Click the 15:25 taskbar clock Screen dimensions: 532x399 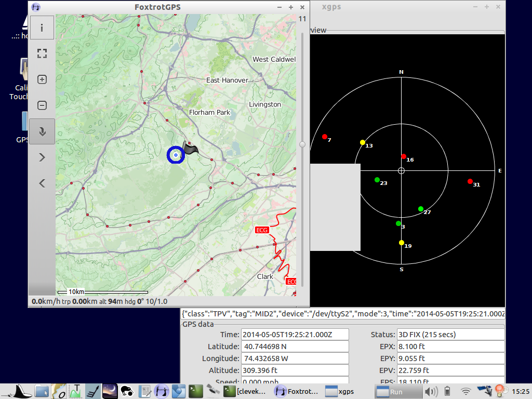click(521, 392)
